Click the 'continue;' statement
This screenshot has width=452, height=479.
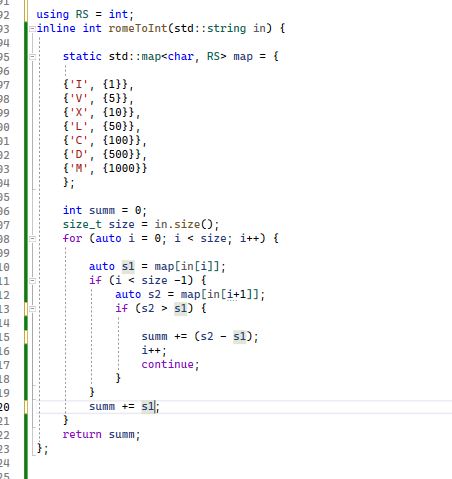click(x=170, y=364)
